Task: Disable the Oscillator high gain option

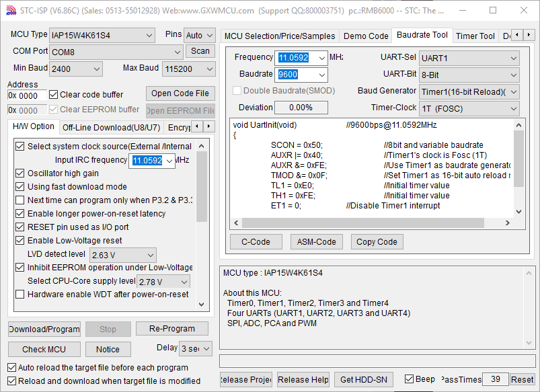Action: [x=20, y=173]
